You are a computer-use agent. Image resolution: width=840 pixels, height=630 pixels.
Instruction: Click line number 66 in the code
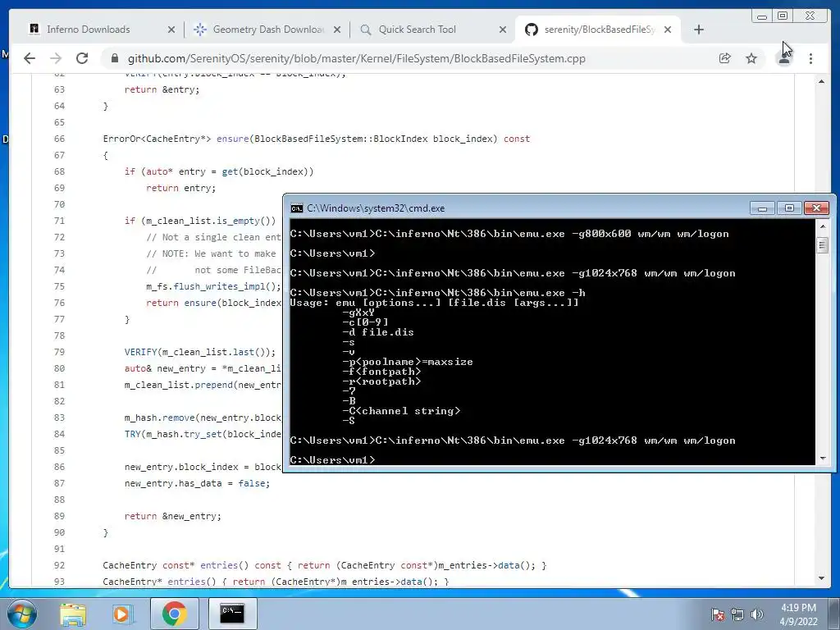point(59,139)
